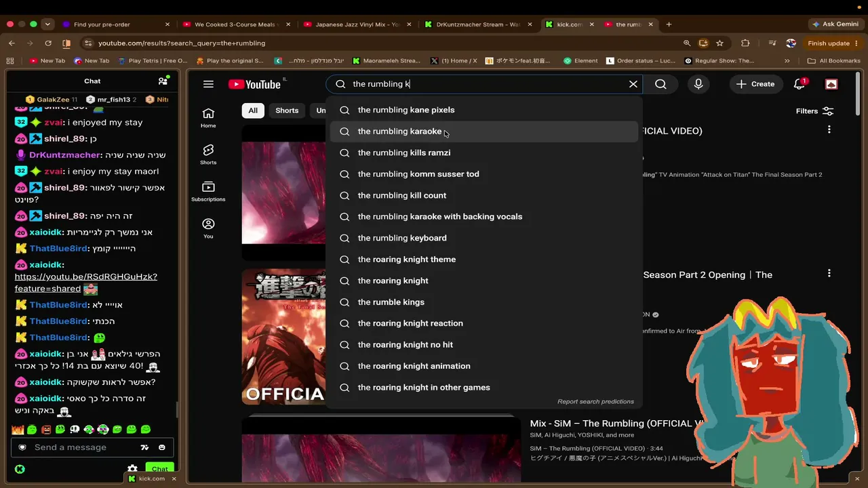Open more actions for Season Part 2 Opening result
868x488 pixels.
pyautogui.click(x=829, y=273)
